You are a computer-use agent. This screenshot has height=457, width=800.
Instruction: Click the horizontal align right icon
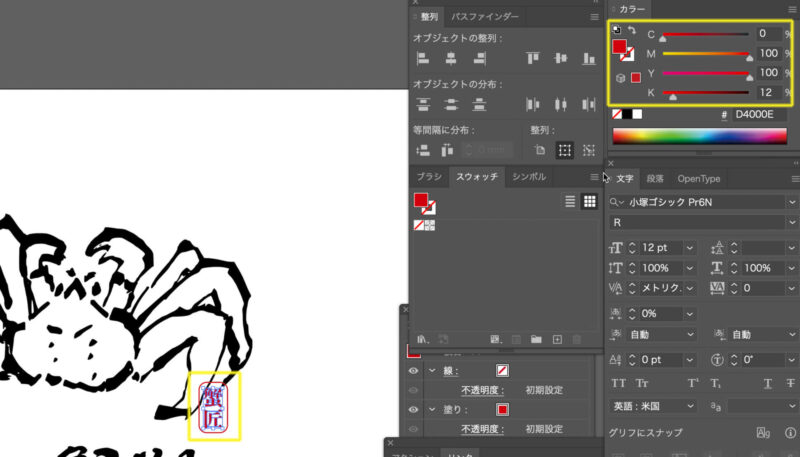pos(479,58)
